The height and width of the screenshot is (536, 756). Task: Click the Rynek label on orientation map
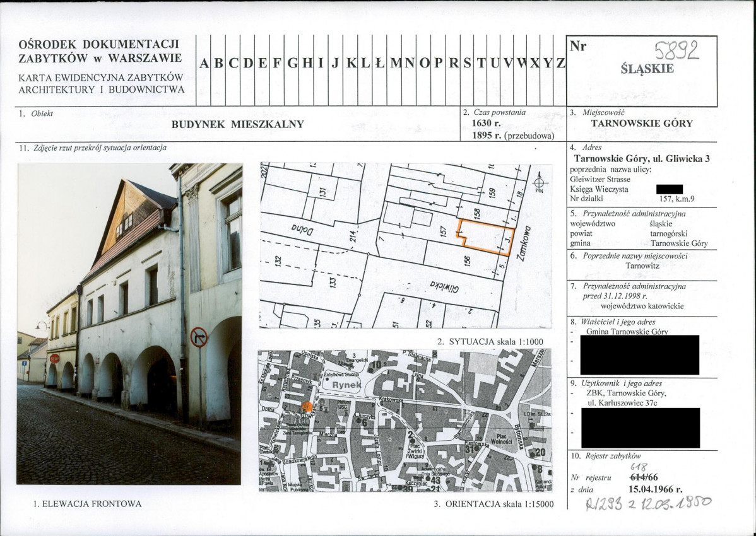(346, 385)
